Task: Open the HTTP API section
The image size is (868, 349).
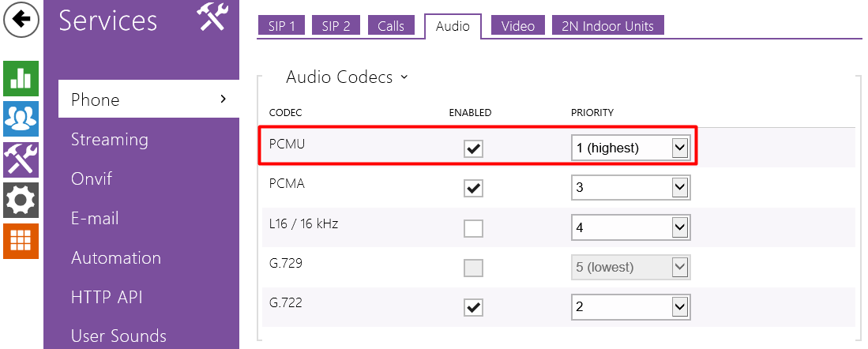Action: click(x=106, y=298)
